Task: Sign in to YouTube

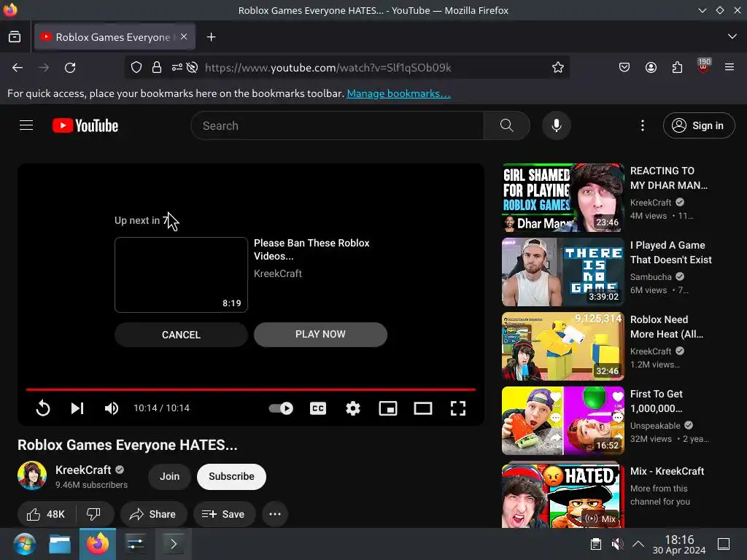Action: coord(698,125)
